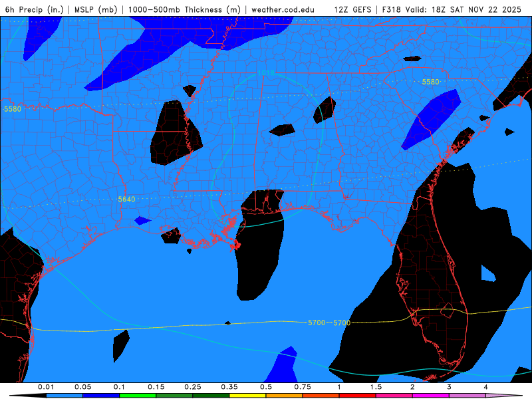Click the 1018 pressure contour label
The height and width of the screenshot is (399, 532).
pos(266,73)
